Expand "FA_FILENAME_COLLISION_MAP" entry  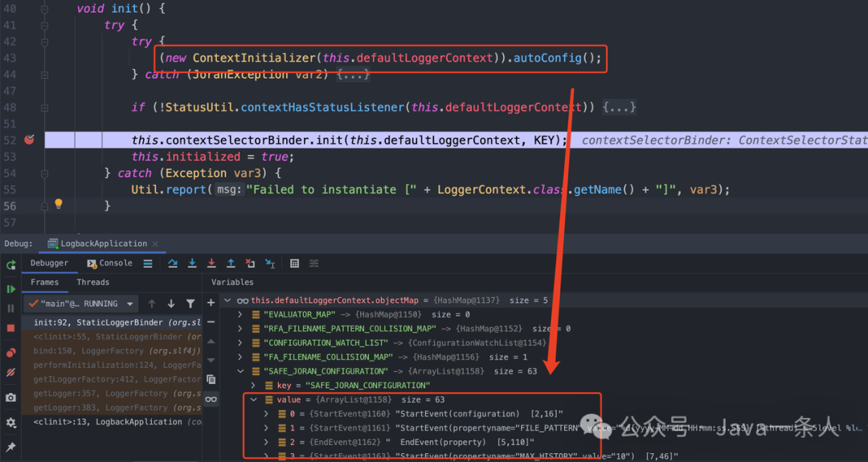(240, 357)
